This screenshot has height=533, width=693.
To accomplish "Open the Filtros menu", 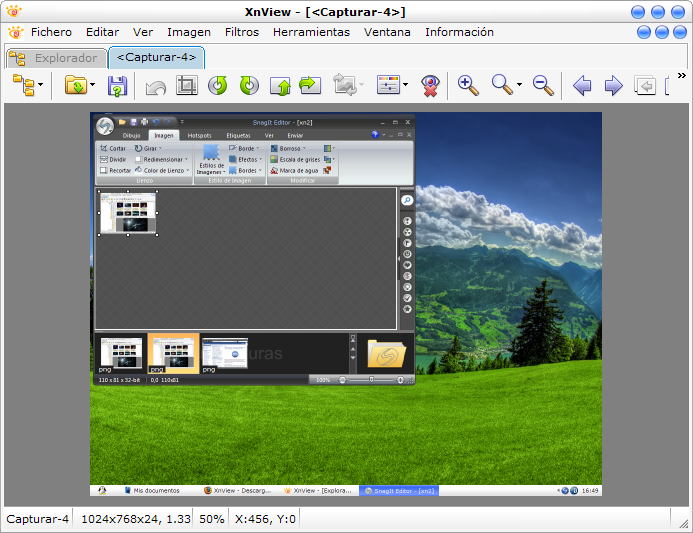I will point(242,32).
